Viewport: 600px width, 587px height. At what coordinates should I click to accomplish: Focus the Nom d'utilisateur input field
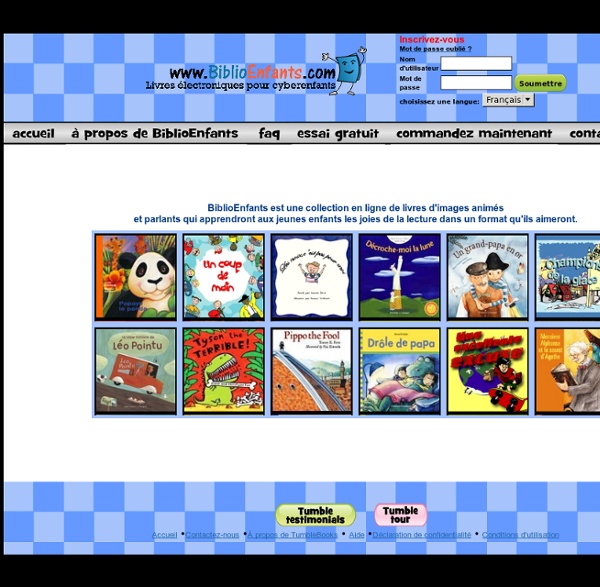pos(476,64)
